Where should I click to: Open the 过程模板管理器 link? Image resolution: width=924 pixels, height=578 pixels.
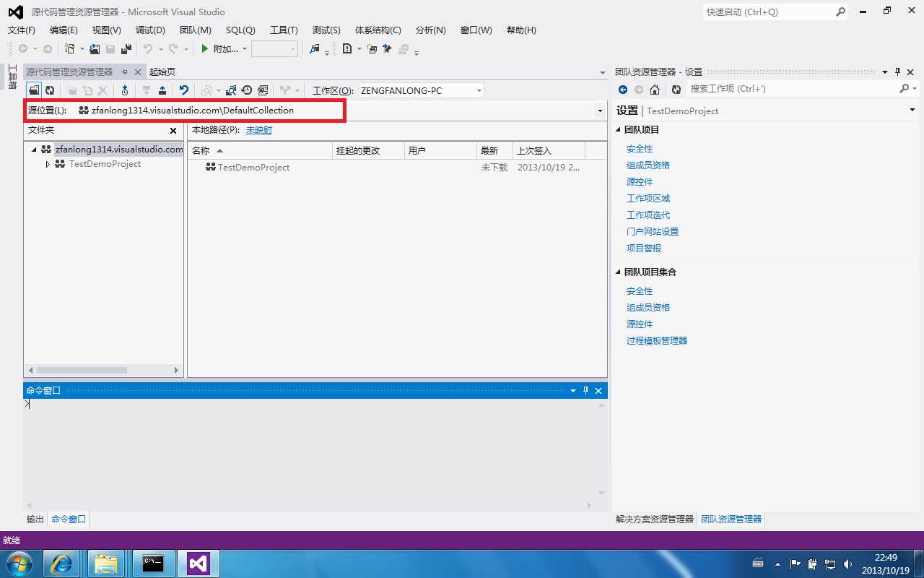coord(657,341)
